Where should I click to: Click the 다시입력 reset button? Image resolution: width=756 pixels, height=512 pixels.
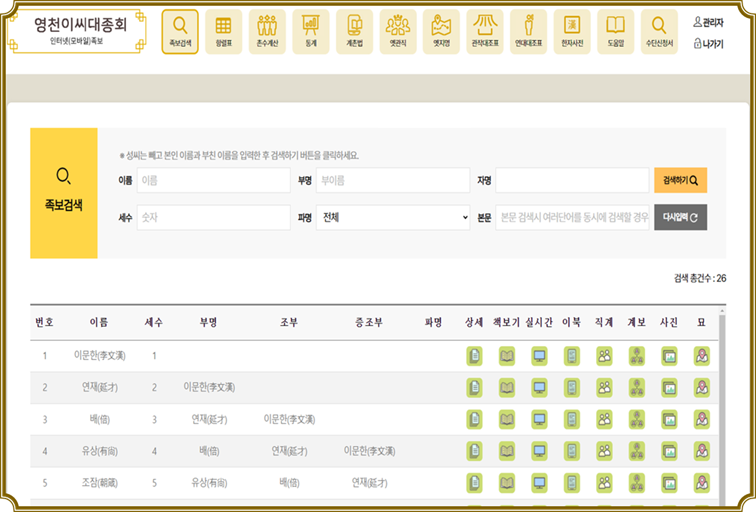[680, 217]
